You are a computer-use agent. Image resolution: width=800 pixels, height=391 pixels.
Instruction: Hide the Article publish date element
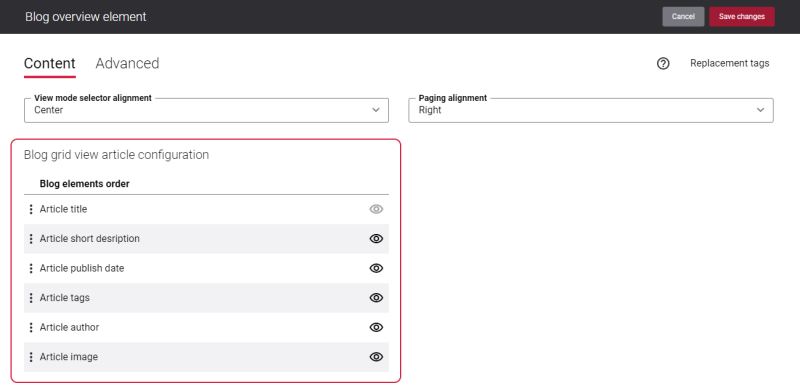pos(376,268)
